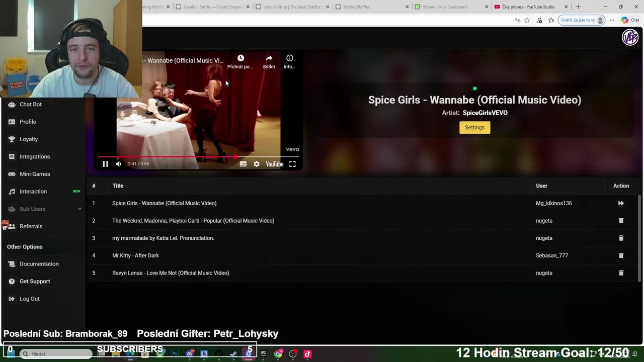Image resolution: width=644 pixels, height=362 pixels.
Task: Switch to BotRix | Raffles tab
Action: (372, 7)
